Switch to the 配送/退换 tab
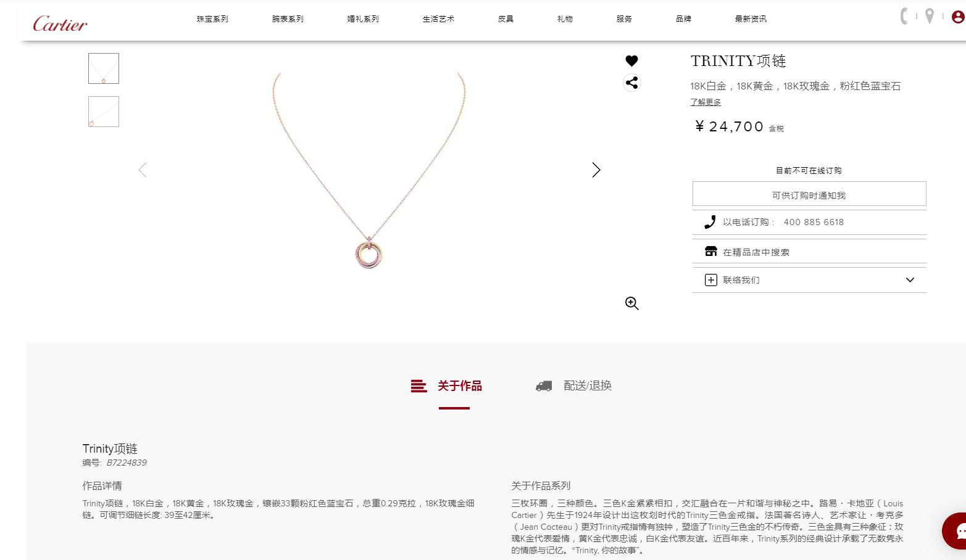The image size is (966, 560). 574,385
